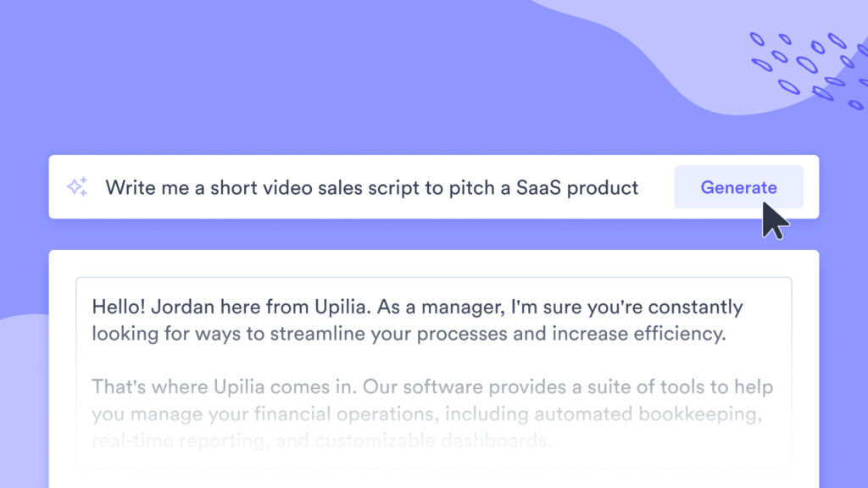Click the black mouse pointer graphic under Generate

coord(775,220)
